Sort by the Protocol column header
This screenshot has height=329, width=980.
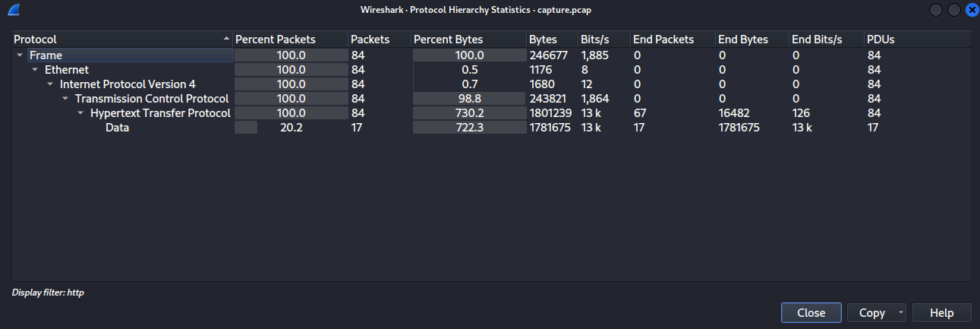pos(114,40)
